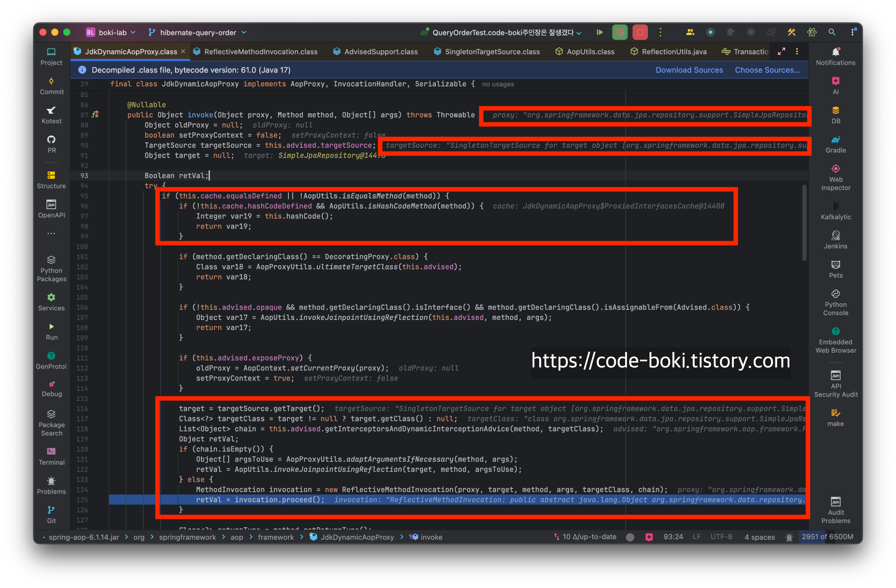Click Choose Sources... link
The height and width of the screenshot is (588, 896).
coord(767,70)
